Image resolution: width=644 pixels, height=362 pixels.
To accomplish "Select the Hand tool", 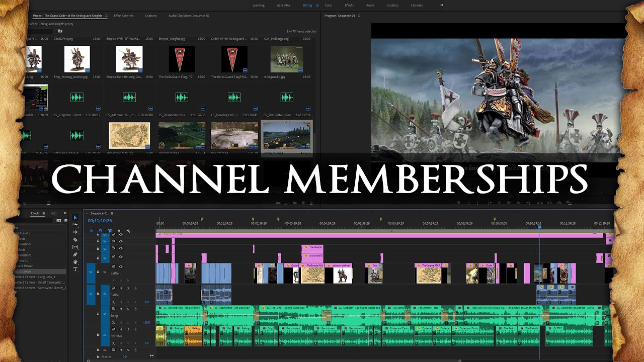I will click(x=75, y=262).
